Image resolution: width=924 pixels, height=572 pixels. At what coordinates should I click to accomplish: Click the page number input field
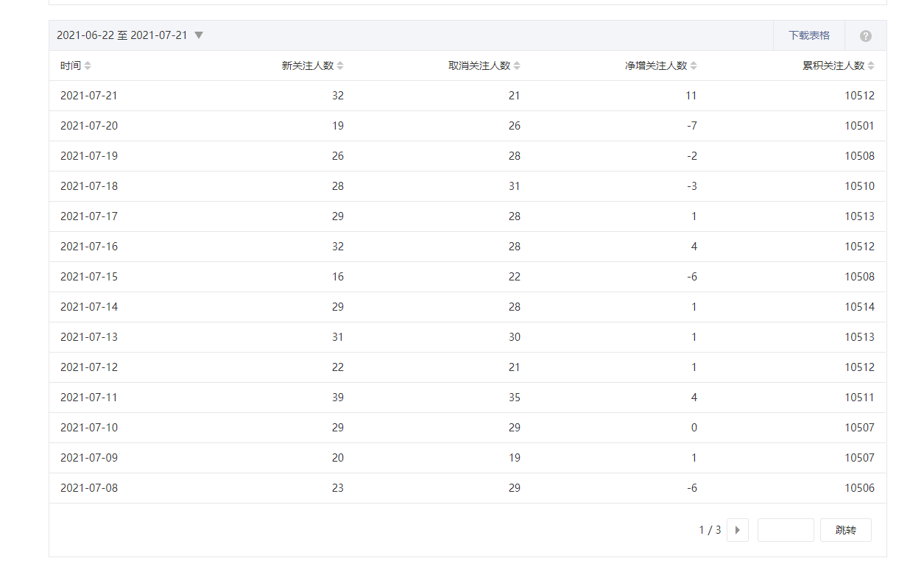(x=785, y=530)
